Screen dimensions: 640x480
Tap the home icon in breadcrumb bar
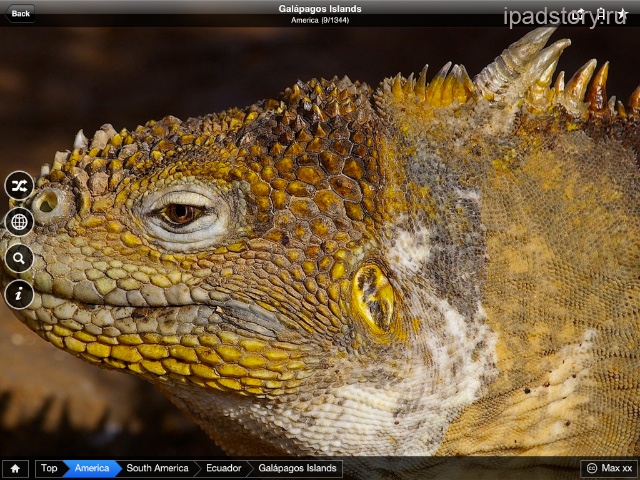(x=16, y=468)
